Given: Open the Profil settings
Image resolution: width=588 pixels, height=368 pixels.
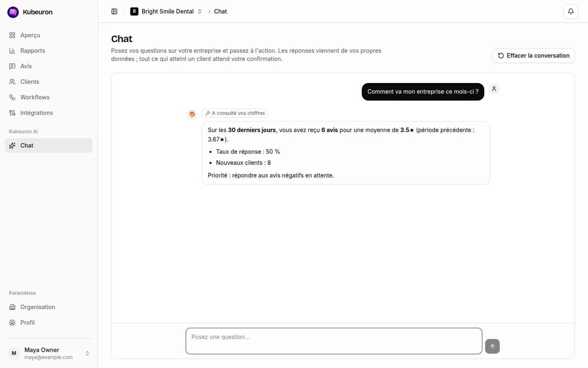Looking at the screenshot, I should [49, 323].
